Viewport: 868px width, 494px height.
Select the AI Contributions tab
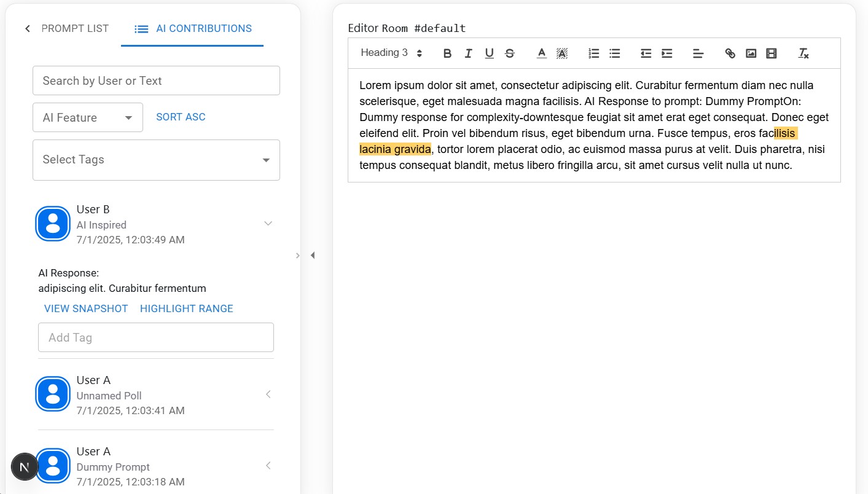(192, 29)
